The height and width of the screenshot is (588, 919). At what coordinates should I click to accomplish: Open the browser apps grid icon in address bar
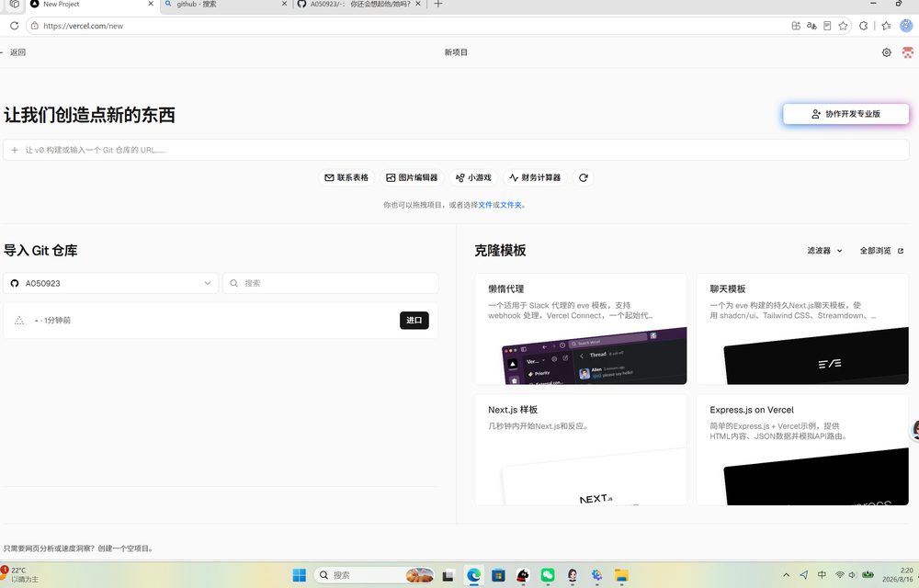coord(795,26)
